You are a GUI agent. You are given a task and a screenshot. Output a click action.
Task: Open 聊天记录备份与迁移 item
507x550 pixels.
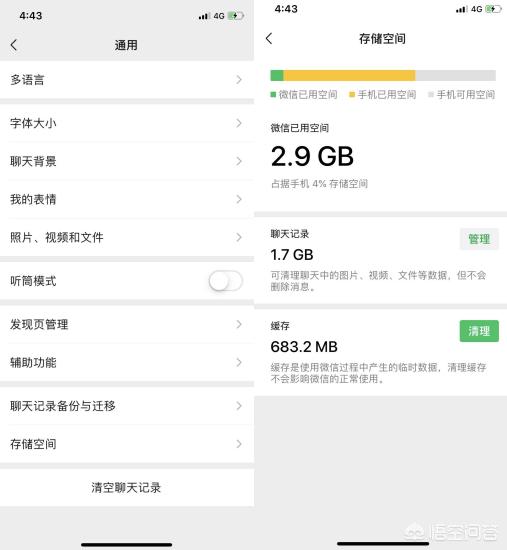(127, 406)
